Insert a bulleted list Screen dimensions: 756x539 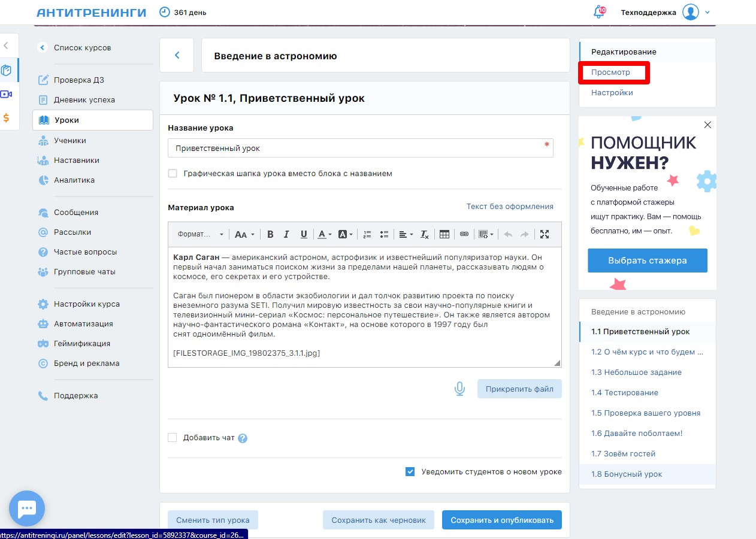[384, 234]
